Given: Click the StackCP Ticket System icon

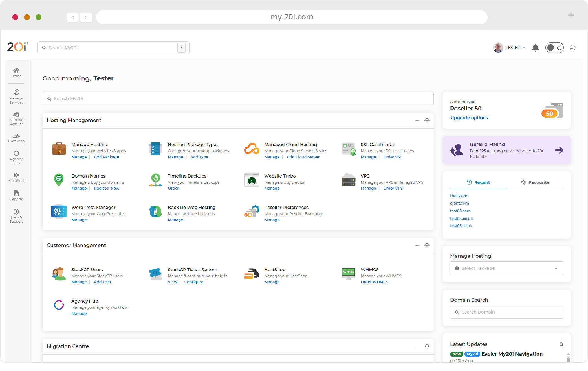Looking at the screenshot, I should tap(155, 274).
